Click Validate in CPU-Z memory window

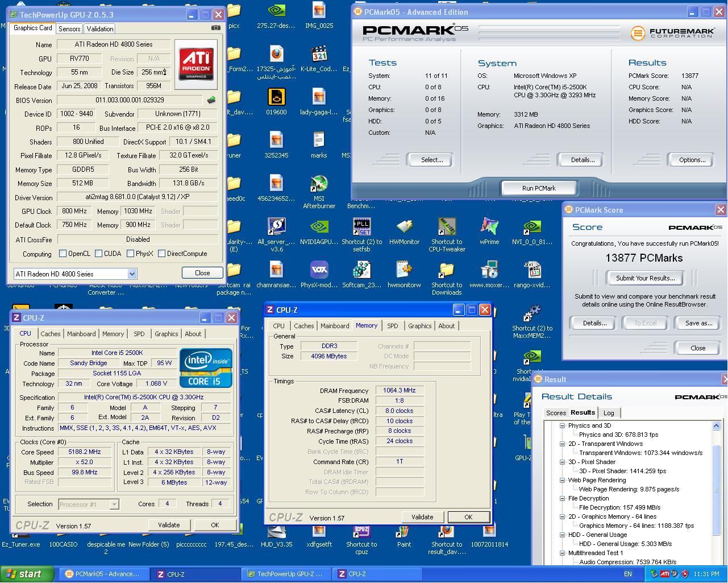422,517
